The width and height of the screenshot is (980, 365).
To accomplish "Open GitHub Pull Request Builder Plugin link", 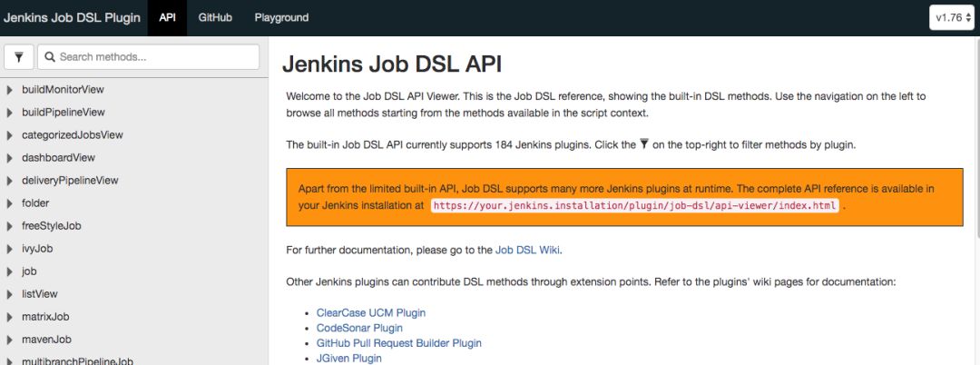I will coord(398,343).
